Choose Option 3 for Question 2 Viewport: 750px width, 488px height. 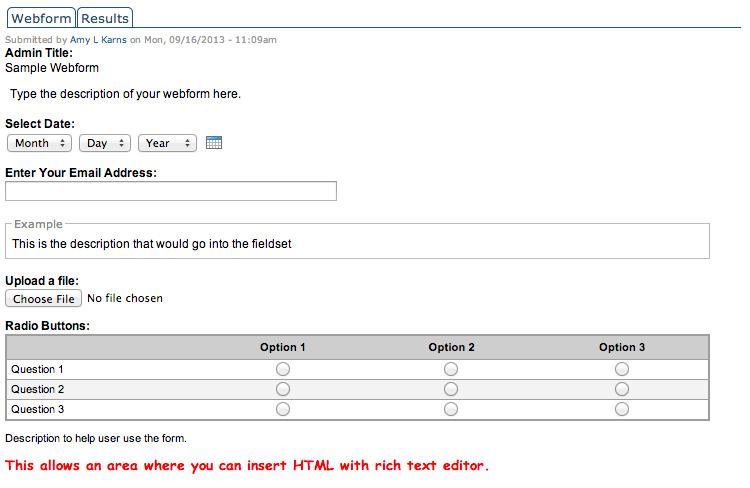622,389
